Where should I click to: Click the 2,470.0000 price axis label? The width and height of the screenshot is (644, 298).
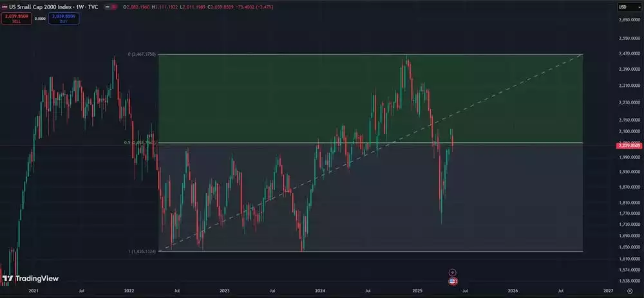coord(629,53)
